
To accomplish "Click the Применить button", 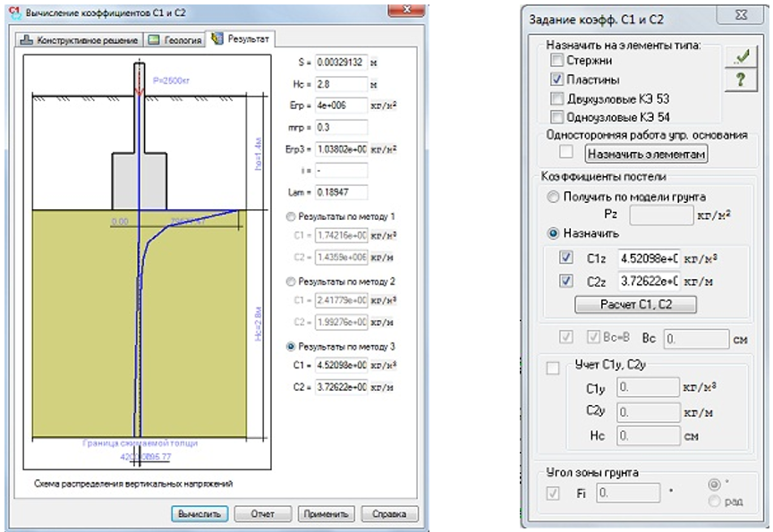I will (x=326, y=514).
